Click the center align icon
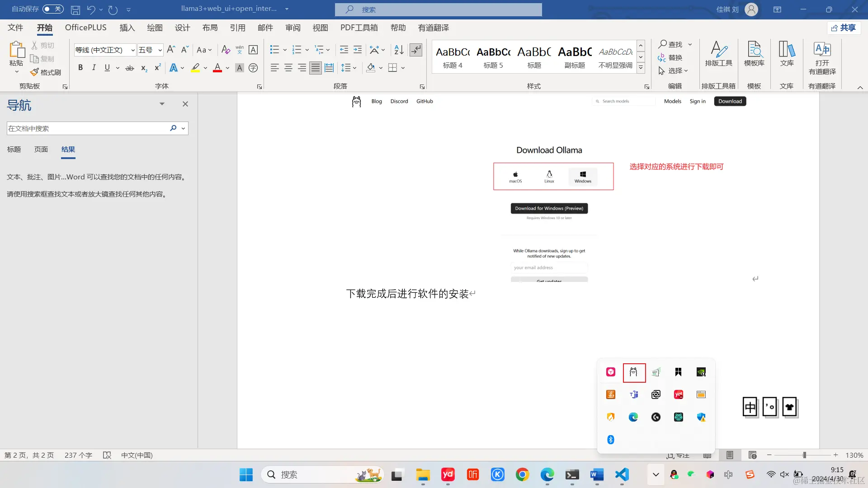The height and width of the screenshot is (488, 868). [x=288, y=68]
